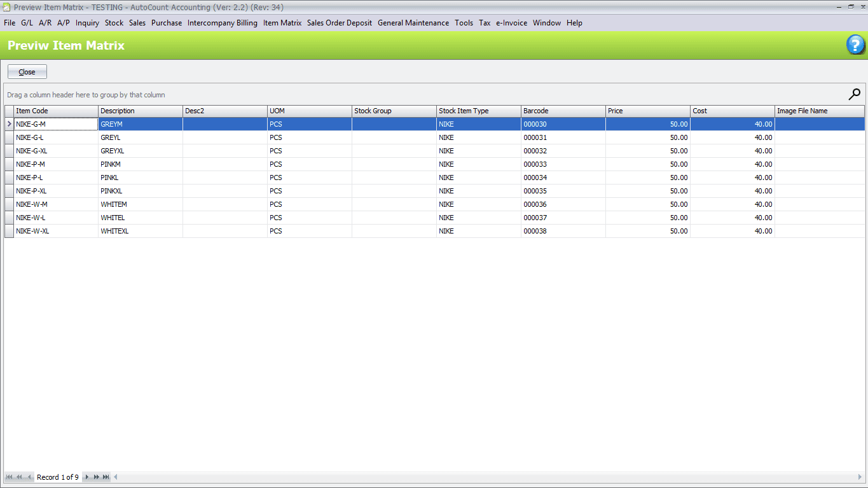Click the Price column header
This screenshot has width=868, height=488.
click(x=647, y=111)
